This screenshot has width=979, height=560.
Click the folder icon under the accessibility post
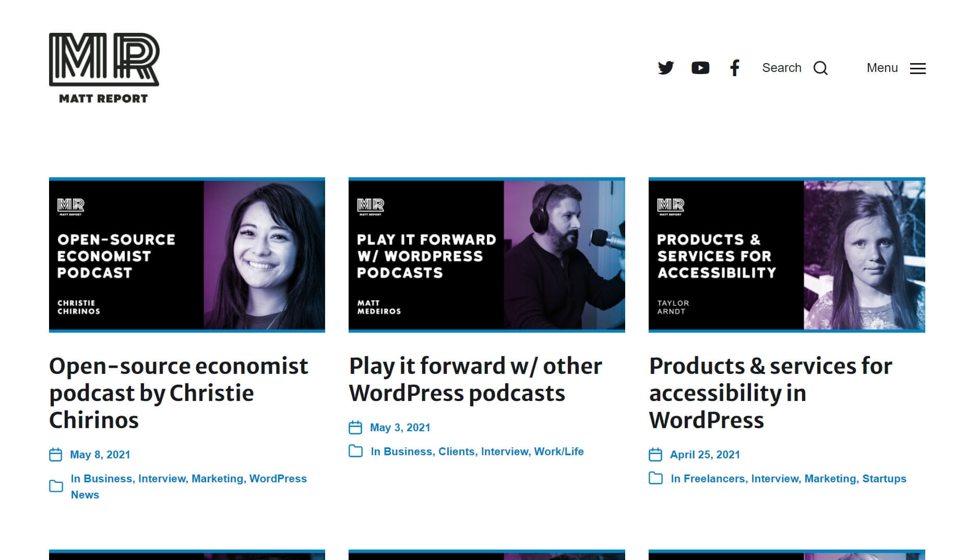tap(655, 478)
